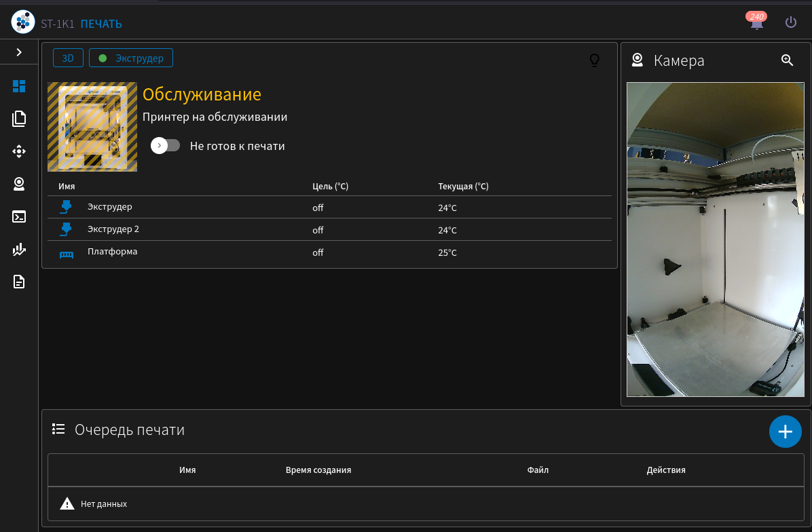Click the ST-1K1 printer name text

click(58, 24)
